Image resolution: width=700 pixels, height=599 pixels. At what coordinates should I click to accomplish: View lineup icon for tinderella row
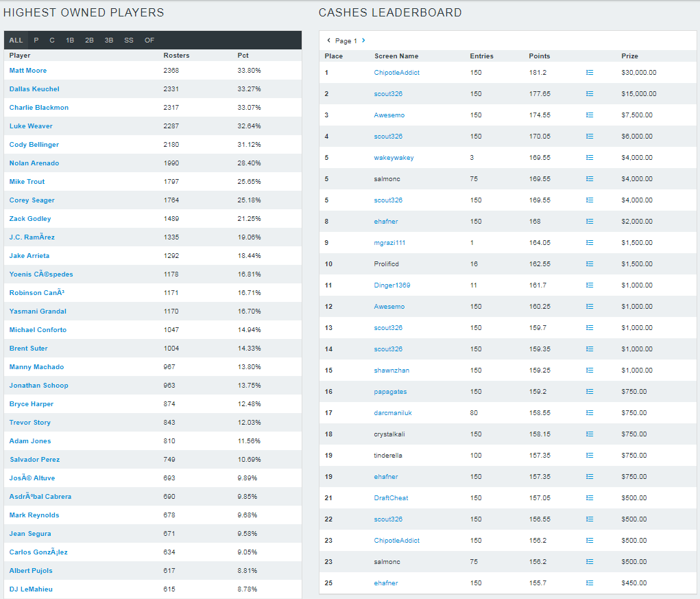(x=590, y=455)
